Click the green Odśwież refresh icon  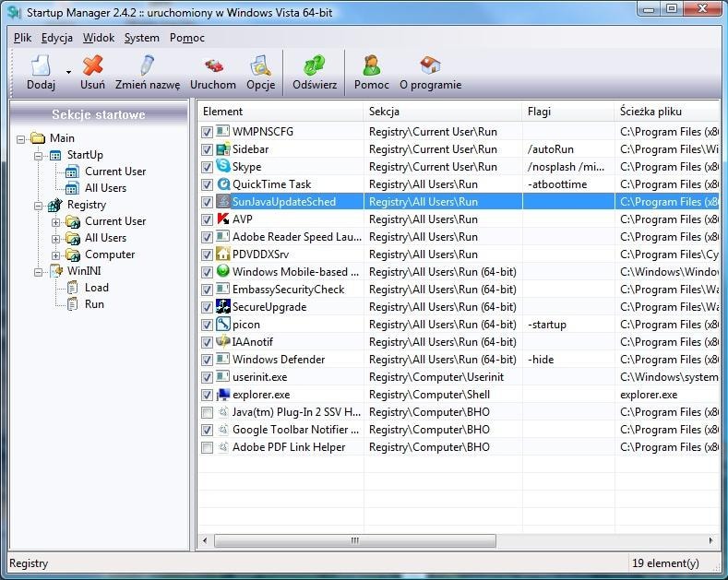click(x=315, y=66)
